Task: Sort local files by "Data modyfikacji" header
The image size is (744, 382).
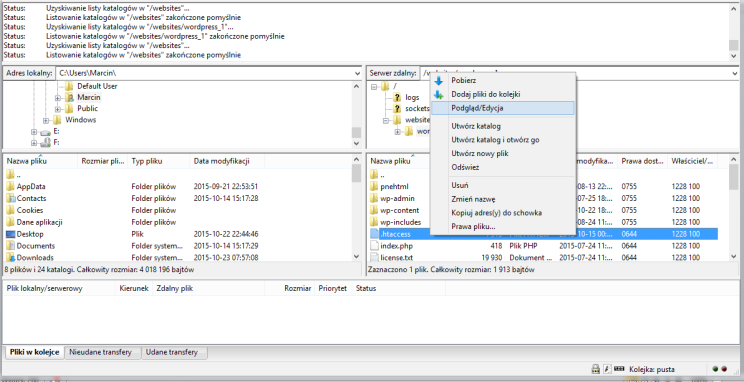Action: (x=227, y=161)
